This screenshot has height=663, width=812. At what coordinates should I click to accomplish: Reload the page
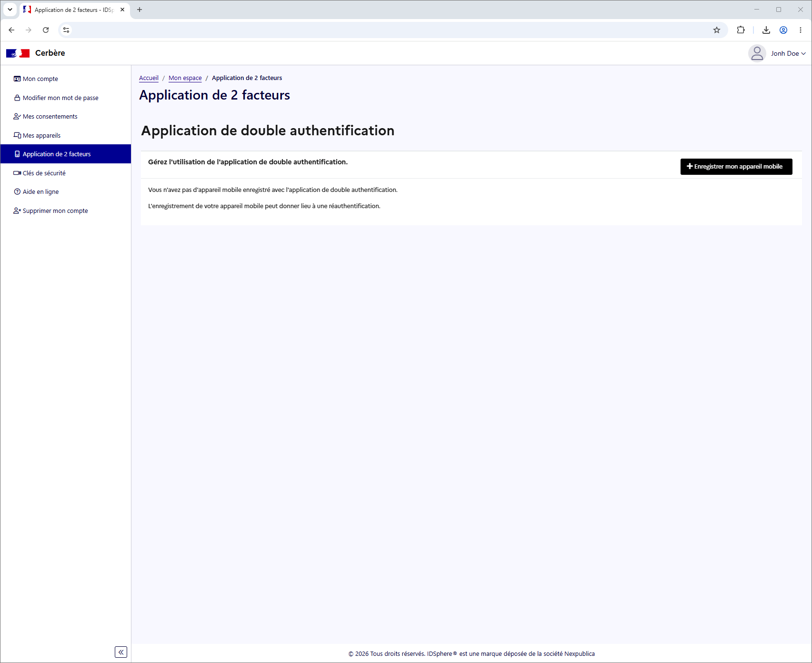coord(46,30)
